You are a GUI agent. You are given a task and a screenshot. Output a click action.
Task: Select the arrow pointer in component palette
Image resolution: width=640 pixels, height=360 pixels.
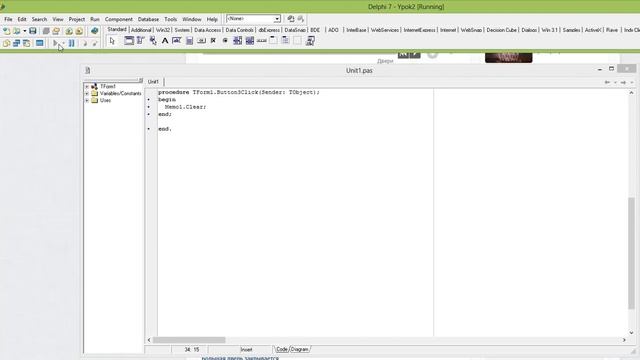click(x=112, y=41)
